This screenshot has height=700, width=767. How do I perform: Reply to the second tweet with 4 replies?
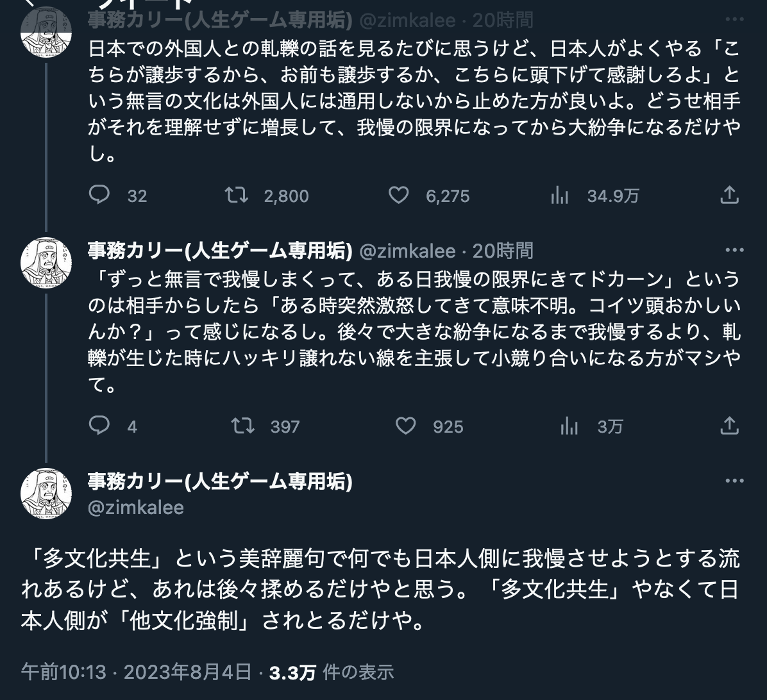99,426
